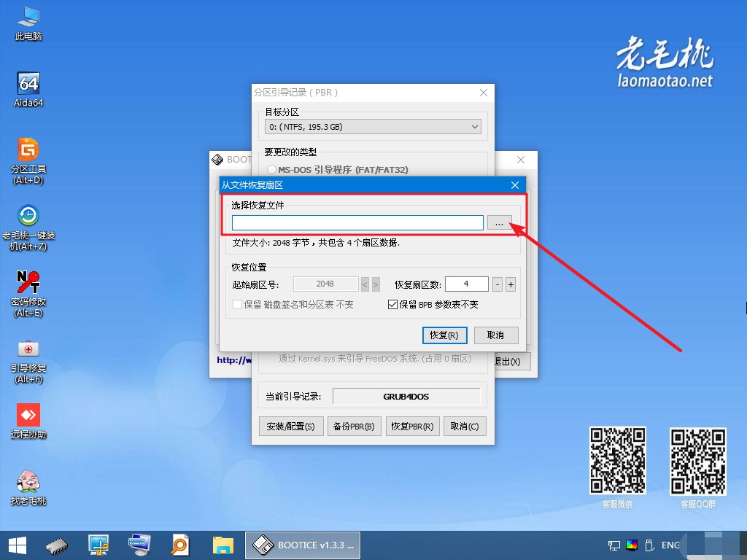Open the network computer taskbar icon
This screenshot has height=560, width=747.
(x=98, y=545)
